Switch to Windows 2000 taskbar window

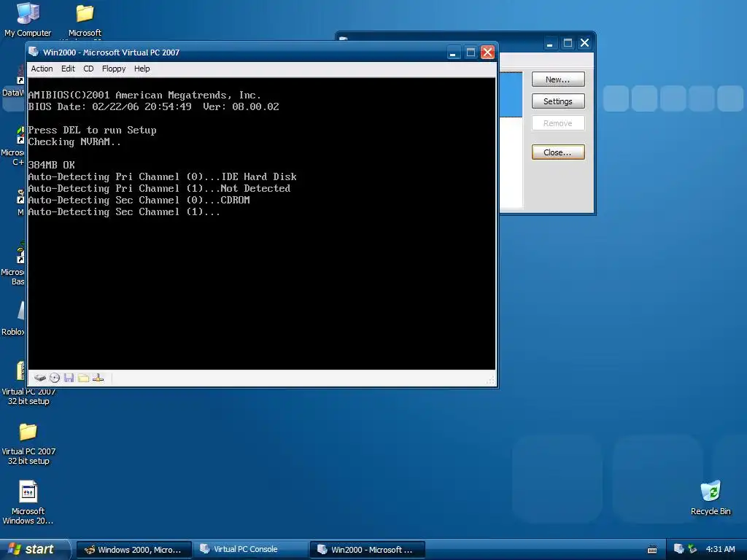134,550
